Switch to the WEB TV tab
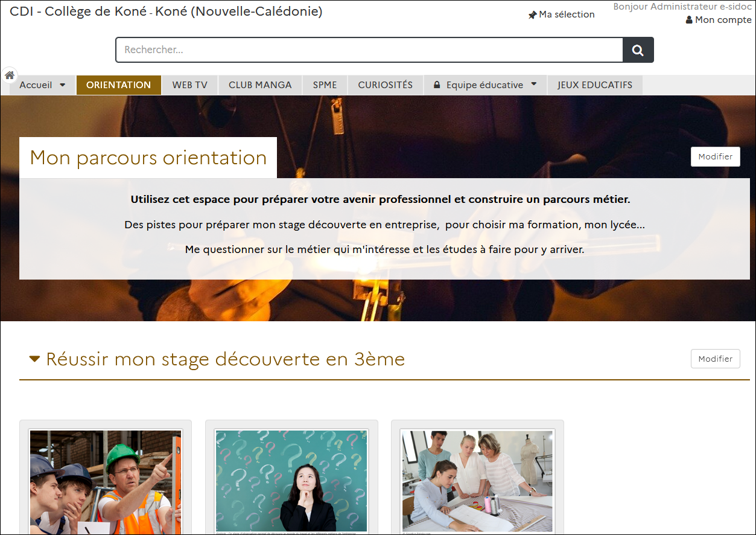The image size is (756, 535). tap(190, 85)
